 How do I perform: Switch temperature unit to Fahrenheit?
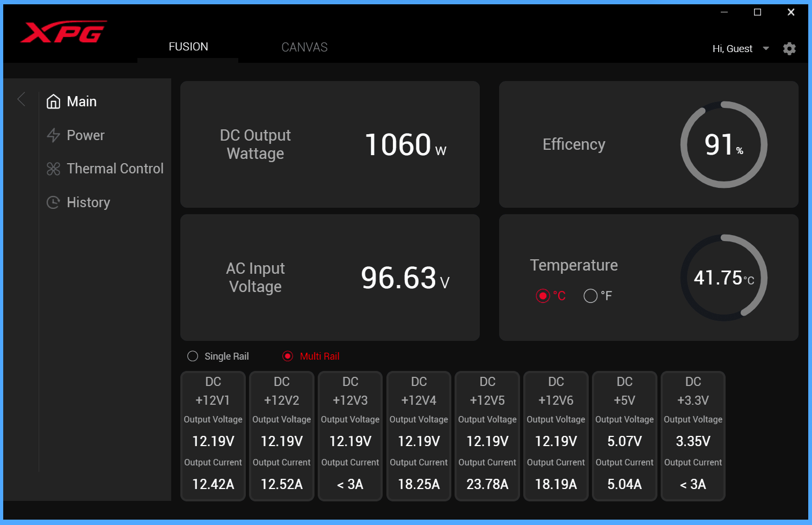coord(590,296)
